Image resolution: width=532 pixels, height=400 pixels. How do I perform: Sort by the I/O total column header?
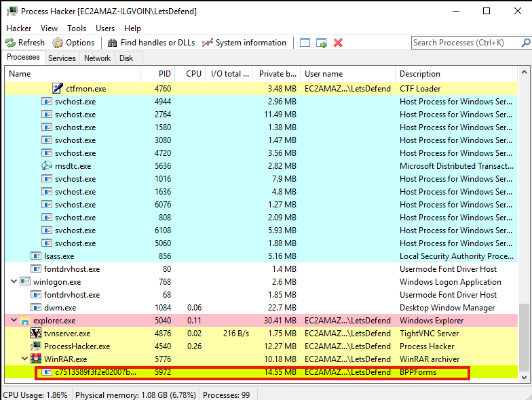(229, 74)
